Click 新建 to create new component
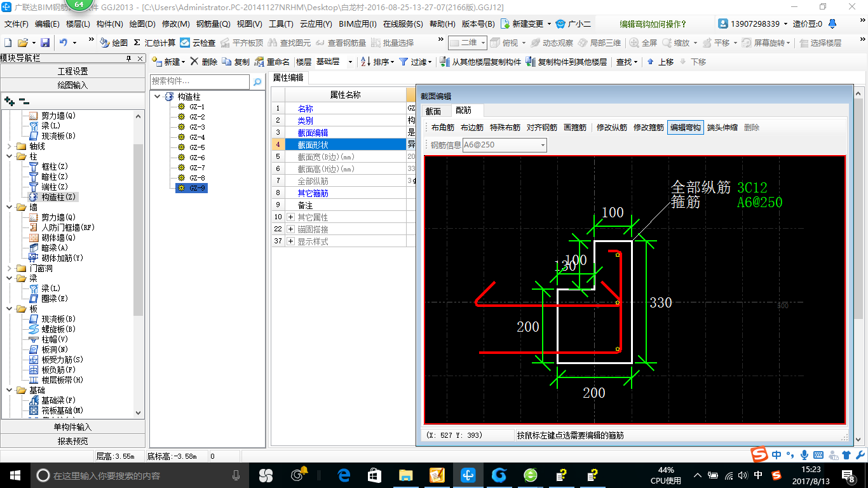The width and height of the screenshot is (868, 488). 168,62
